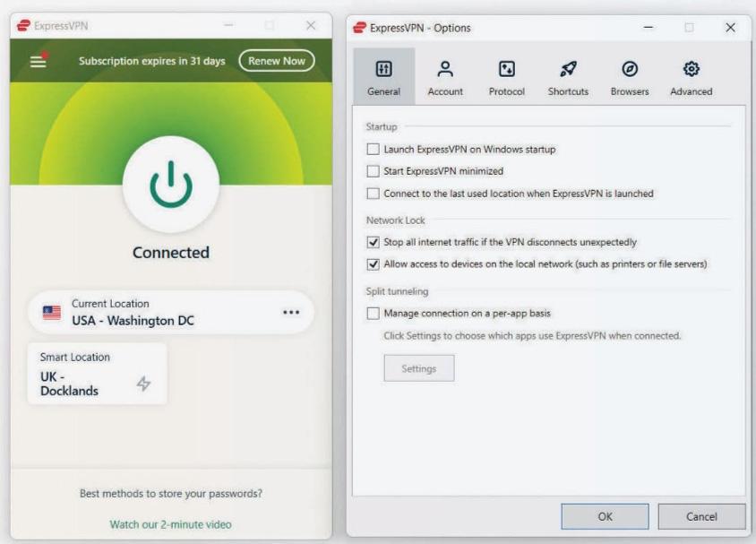Minimize the main ExpressVPN window
This screenshot has width=756, height=544.
click(x=228, y=25)
